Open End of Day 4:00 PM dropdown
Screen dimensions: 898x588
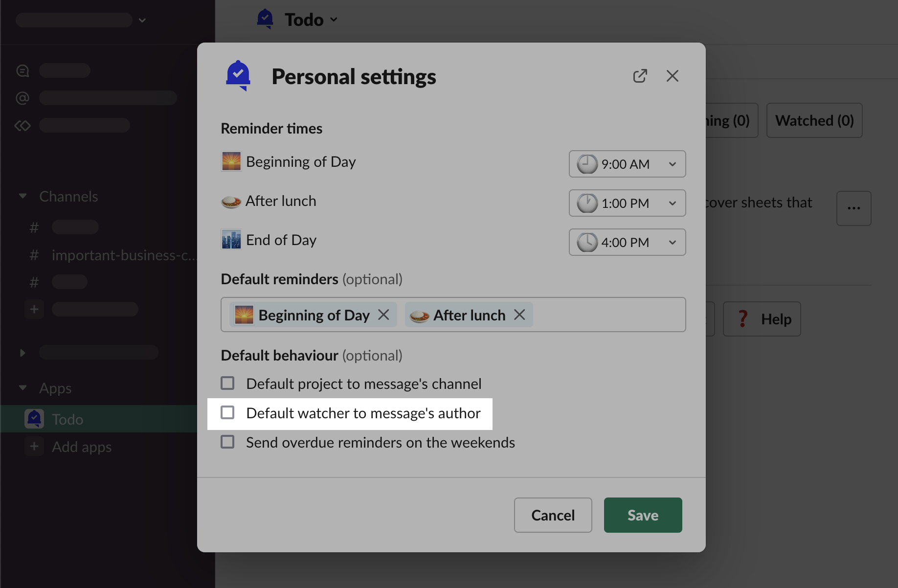[627, 242]
